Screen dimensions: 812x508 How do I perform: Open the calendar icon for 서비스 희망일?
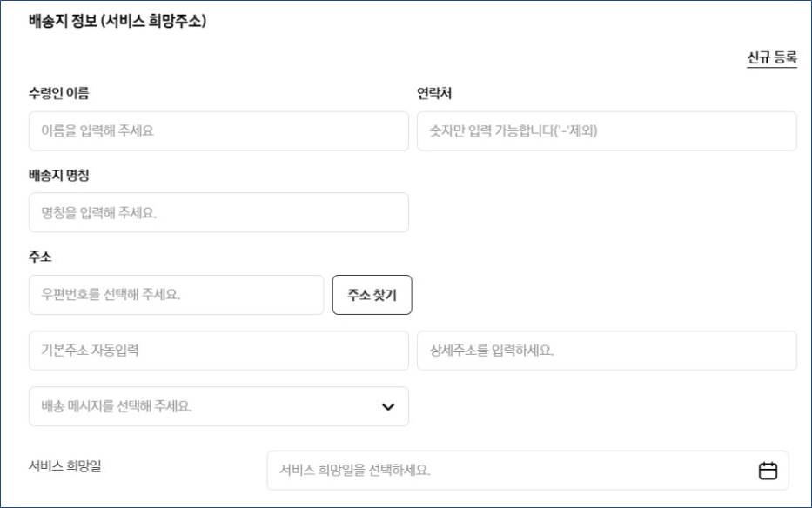pos(768,470)
